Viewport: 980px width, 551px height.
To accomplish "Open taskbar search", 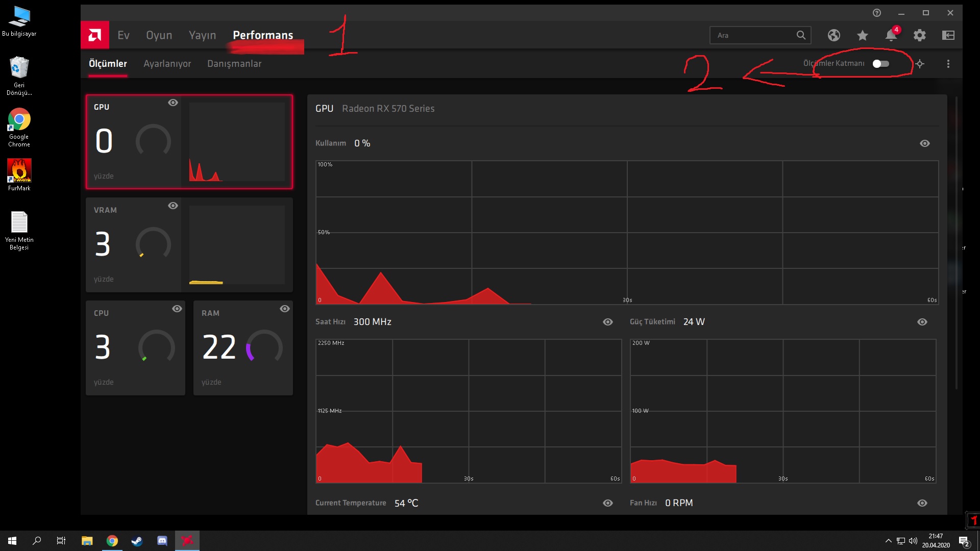I will (37, 541).
